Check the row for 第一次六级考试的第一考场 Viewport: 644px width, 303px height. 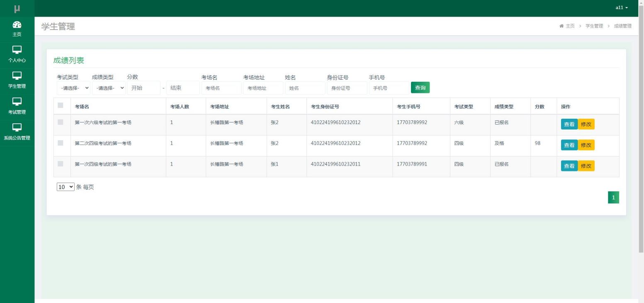tap(61, 122)
